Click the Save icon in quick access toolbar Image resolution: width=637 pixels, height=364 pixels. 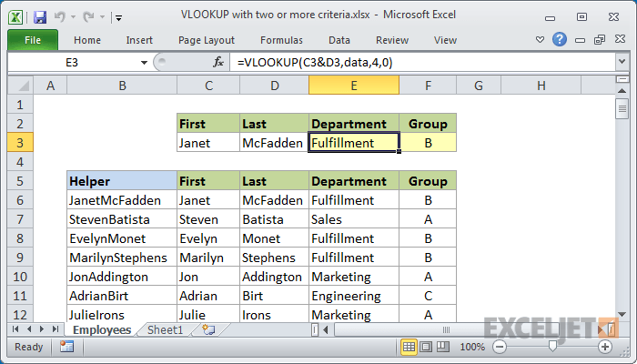pyautogui.click(x=39, y=16)
